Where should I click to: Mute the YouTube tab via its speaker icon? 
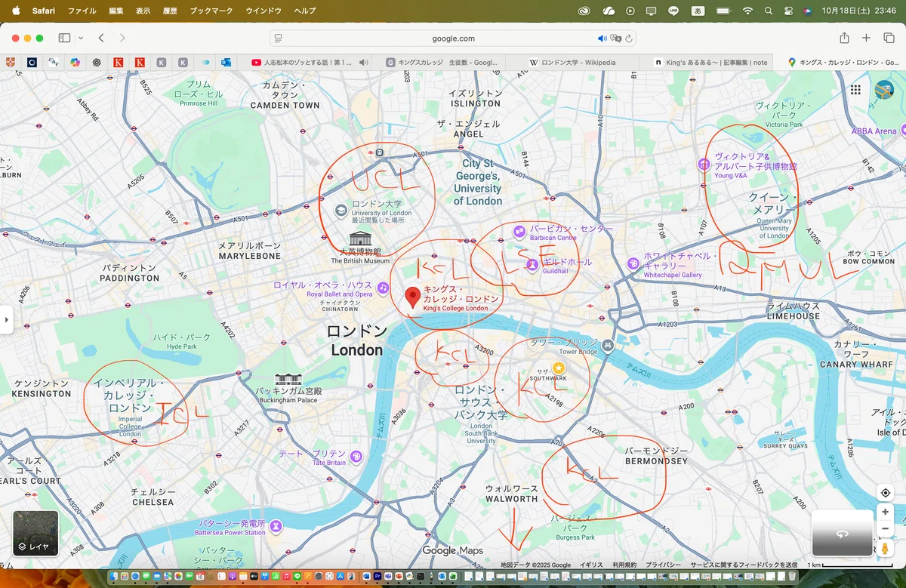(364, 63)
